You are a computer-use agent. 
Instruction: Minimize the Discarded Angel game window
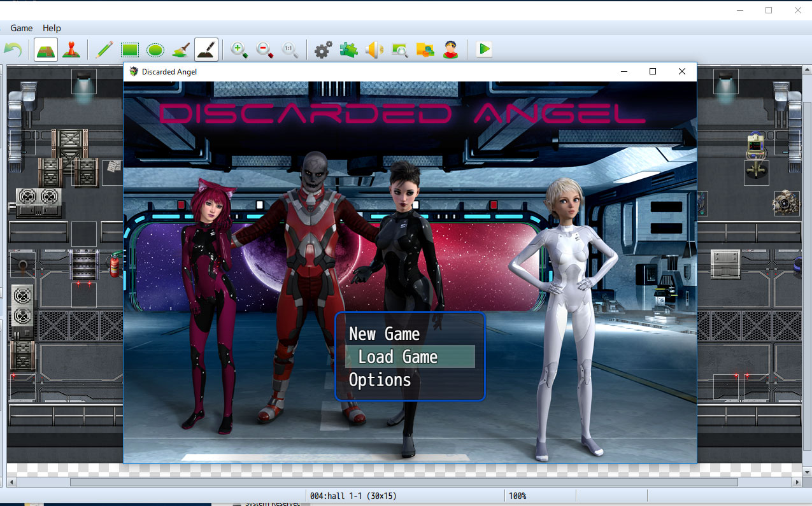(623, 72)
